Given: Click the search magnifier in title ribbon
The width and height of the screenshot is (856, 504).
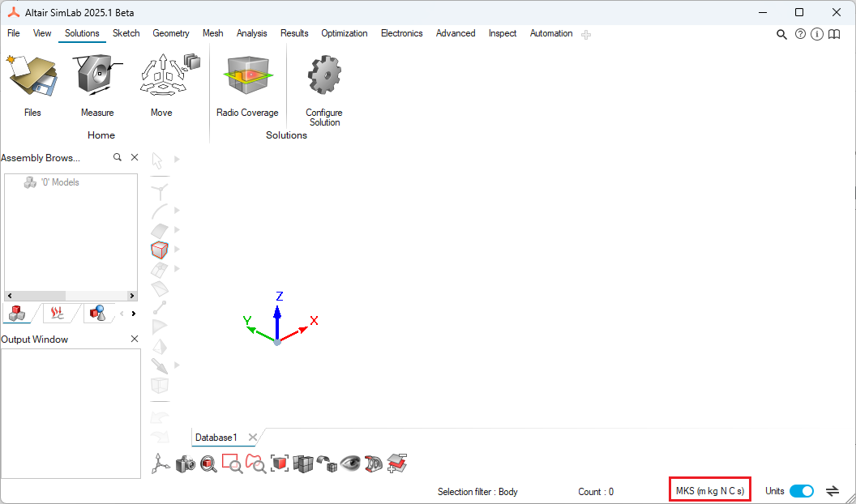Looking at the screenshot, I should click(781, 34).
